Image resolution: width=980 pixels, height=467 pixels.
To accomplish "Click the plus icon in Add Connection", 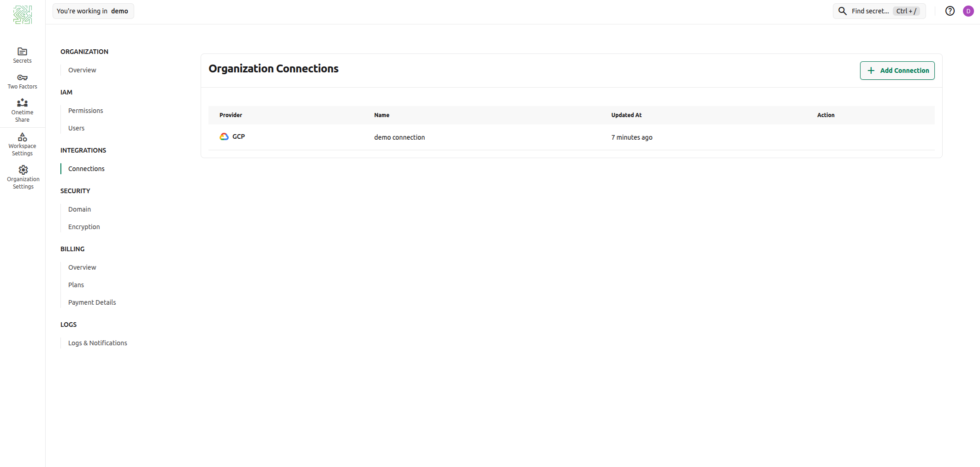I will tap(871, 71).
